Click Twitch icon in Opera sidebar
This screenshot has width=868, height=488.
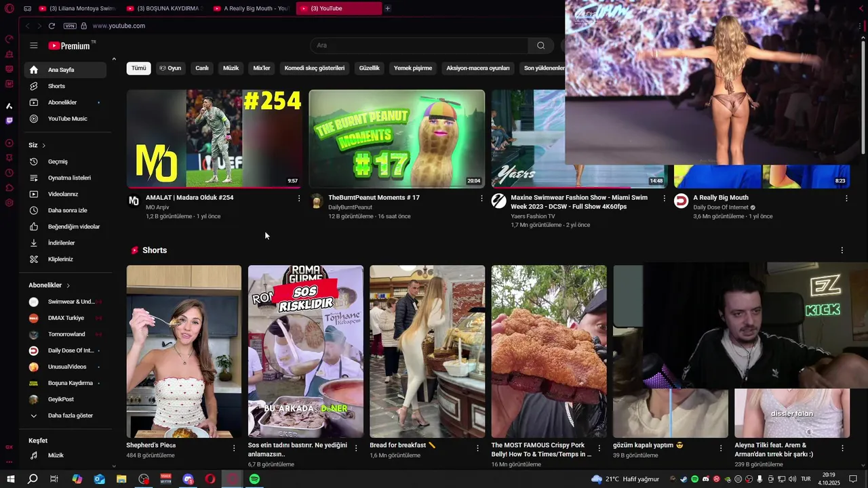(x=9, y=121)
